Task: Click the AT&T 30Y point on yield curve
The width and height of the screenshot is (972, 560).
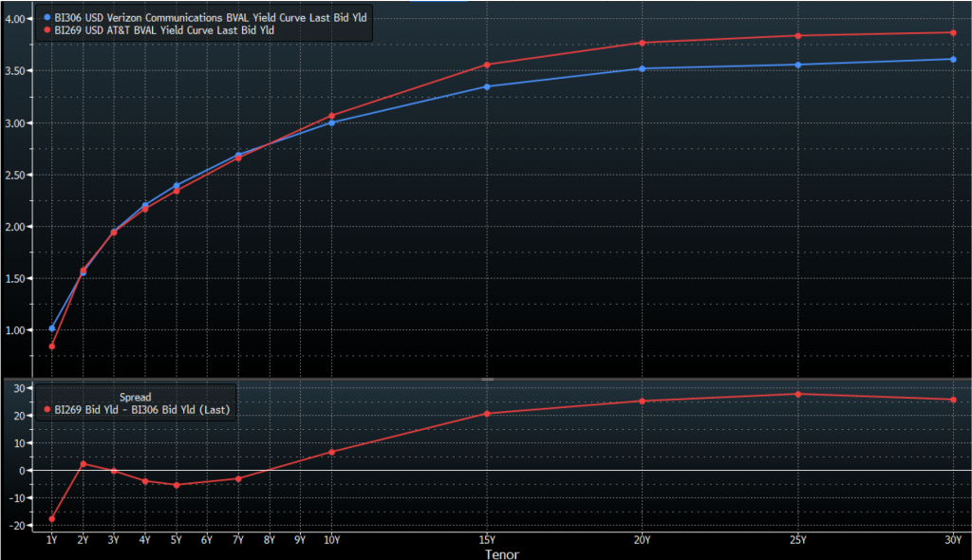Action: pos(953,32)
